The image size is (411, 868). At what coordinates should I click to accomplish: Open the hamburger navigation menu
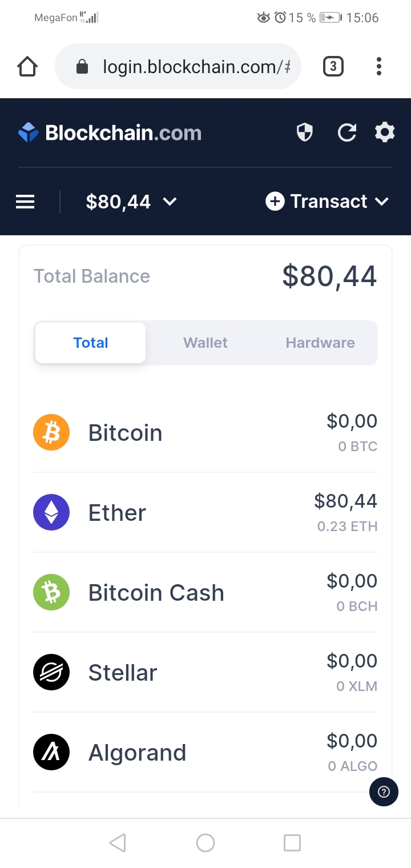(25, 202)
